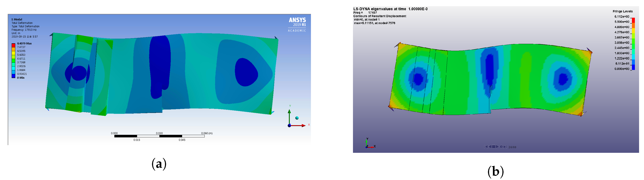Click the '0.030' scale ruler label

[159, 133]
